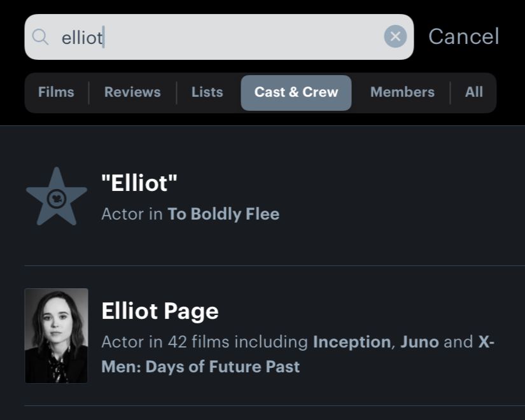
Task: Show the Members tab results
Action: click(x=402, y=92)
